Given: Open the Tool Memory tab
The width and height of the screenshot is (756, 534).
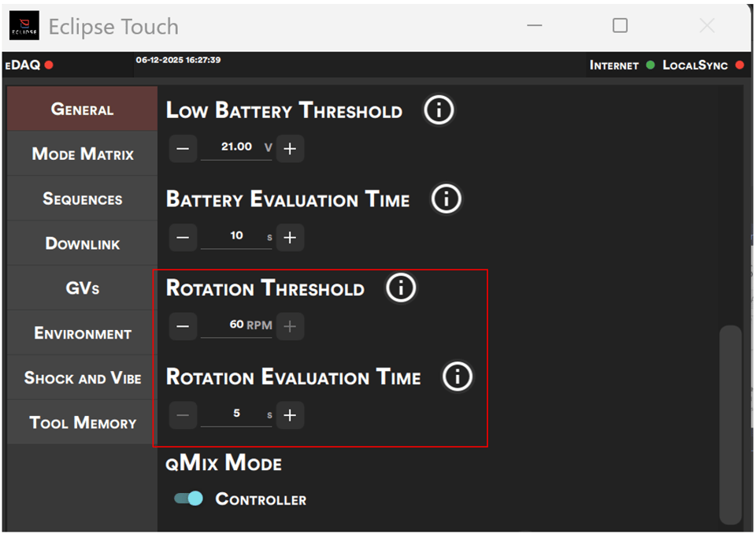Looking at the screenshot, I should click(83, 423).
